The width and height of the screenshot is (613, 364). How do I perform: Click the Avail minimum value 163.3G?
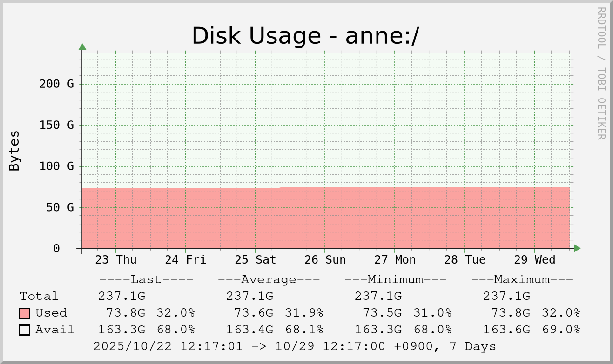coord(378,330)
